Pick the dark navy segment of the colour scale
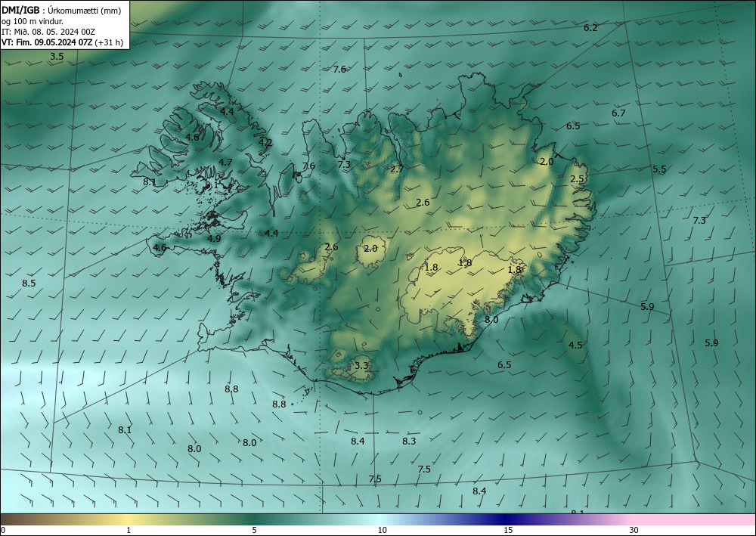Viewport: 756px width, 536px height. 505,519
